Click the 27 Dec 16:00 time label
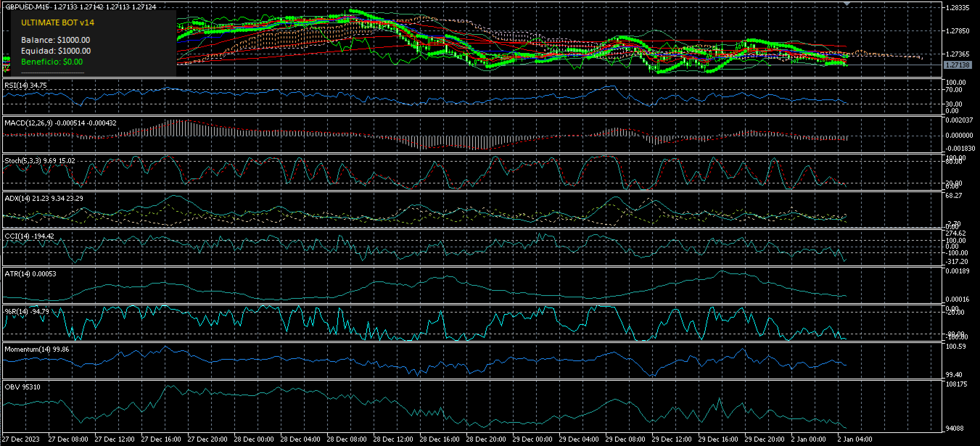Image resolution: width=980 pixels, height=446 pixels. pos(162,439)
